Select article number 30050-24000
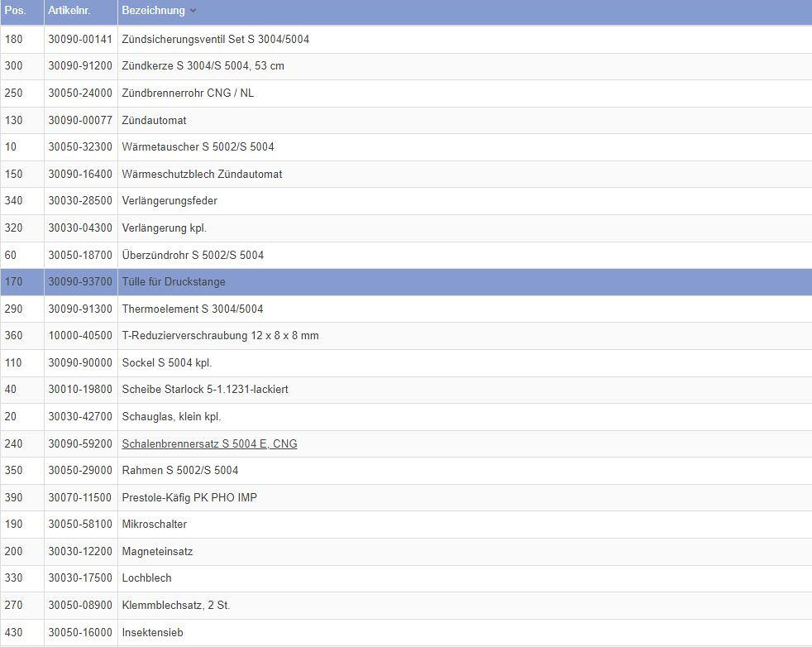The width and height of the screenshot is (812, 647). coord(80,93)
